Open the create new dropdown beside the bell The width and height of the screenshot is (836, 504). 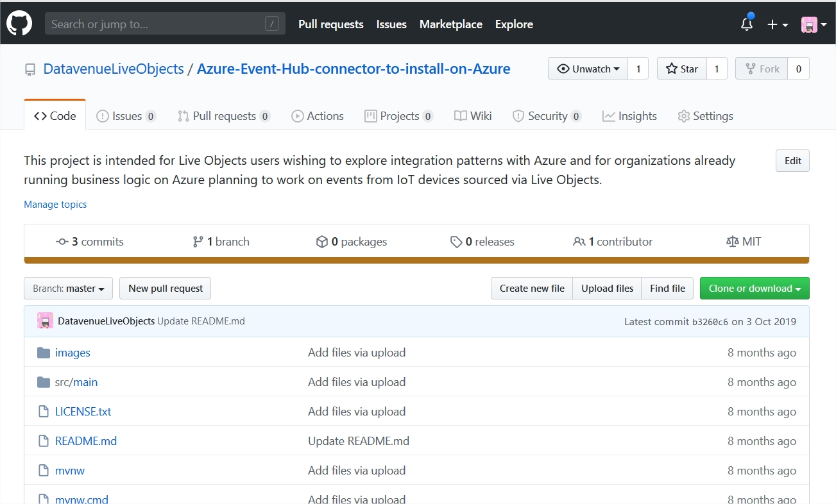(777, 24)
